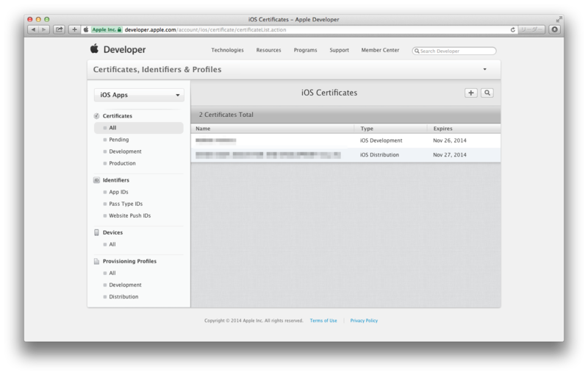The image size is (588, 375).
Task: Open the downloads button in the Safari toolbar
Action: click(555, 29)
